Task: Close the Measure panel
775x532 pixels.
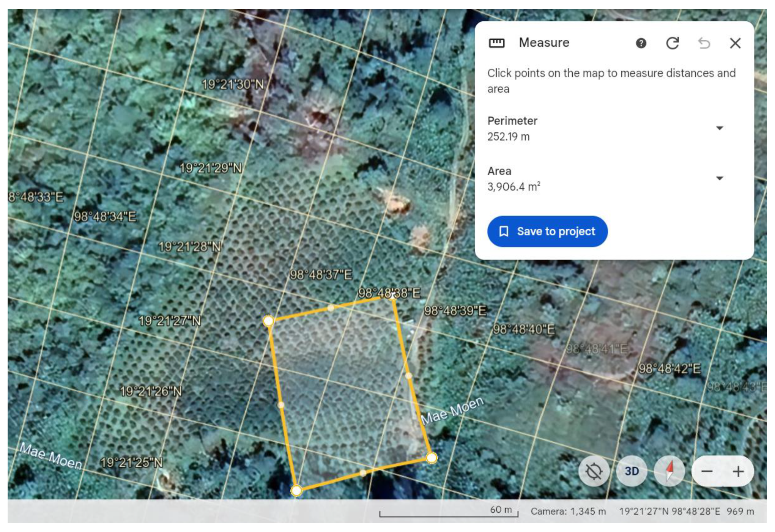Action: coord(735,43)
